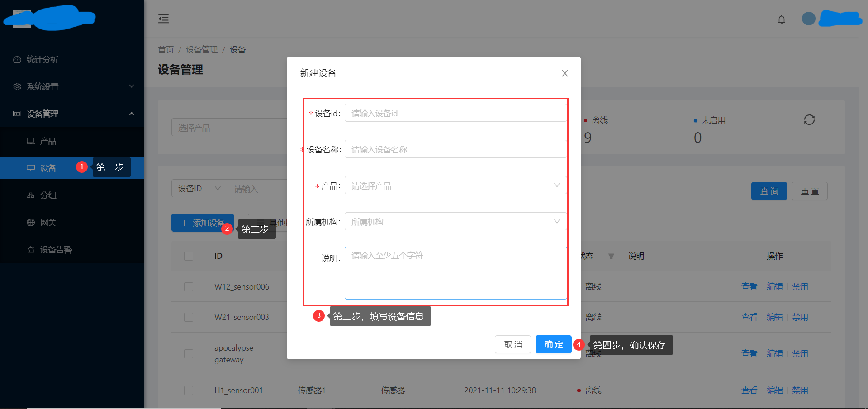Check the W21_sensor003 row checkbox

(x=189, y=317)
